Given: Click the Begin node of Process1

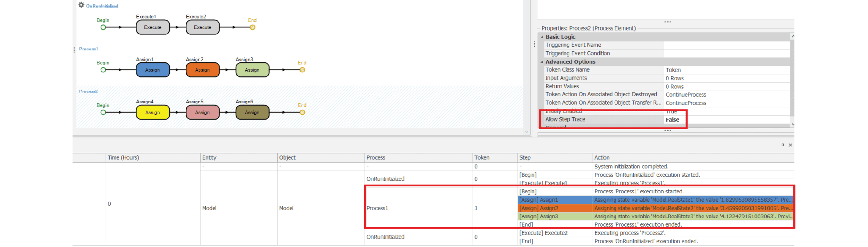Looking at the screenshot, I should pos(103,70).
